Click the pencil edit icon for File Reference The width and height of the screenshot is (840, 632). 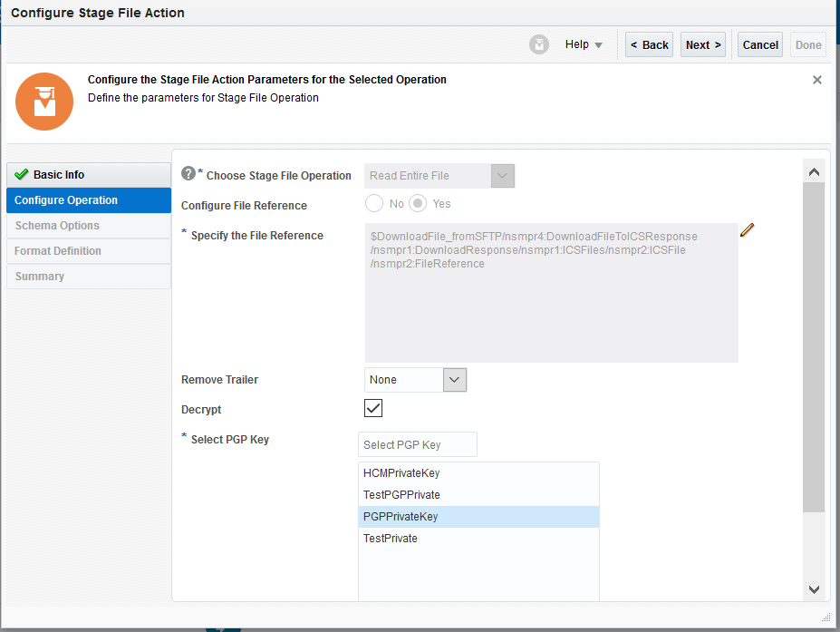[x=747, y=230]
